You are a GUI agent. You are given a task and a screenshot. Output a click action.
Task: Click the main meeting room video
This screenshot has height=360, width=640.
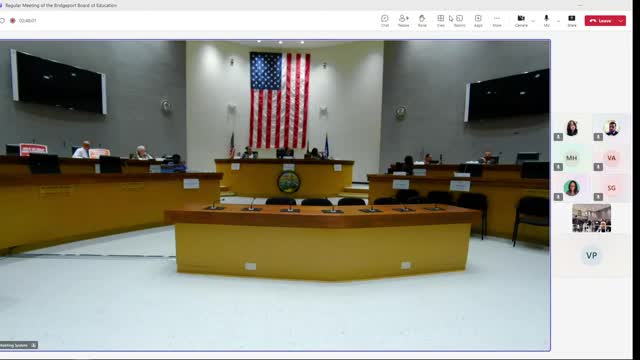point(275,195)
